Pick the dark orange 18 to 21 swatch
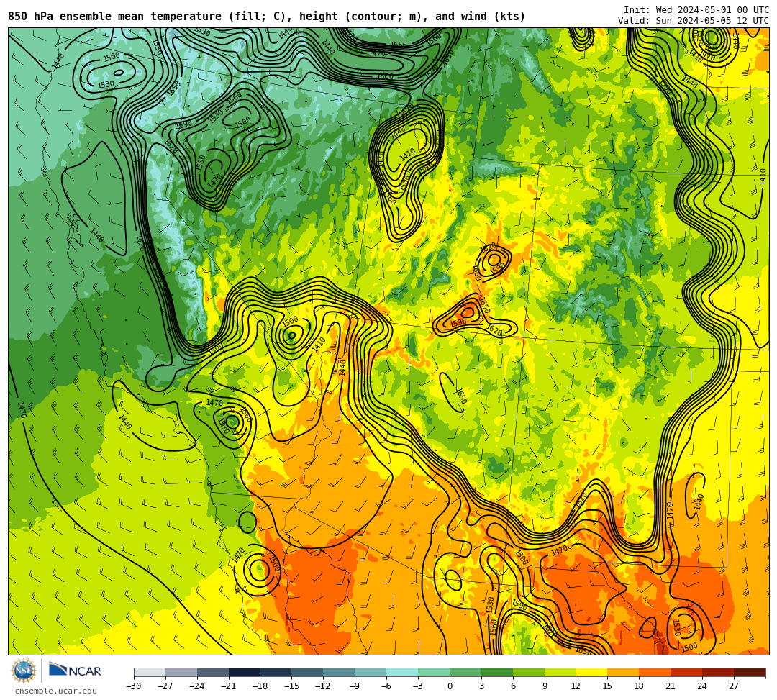 655,672
